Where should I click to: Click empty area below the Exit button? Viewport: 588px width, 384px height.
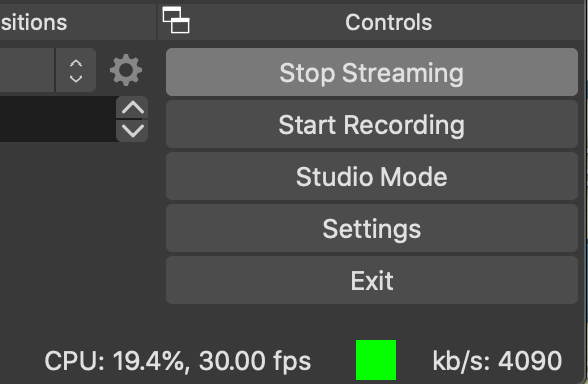coord(372,319)
